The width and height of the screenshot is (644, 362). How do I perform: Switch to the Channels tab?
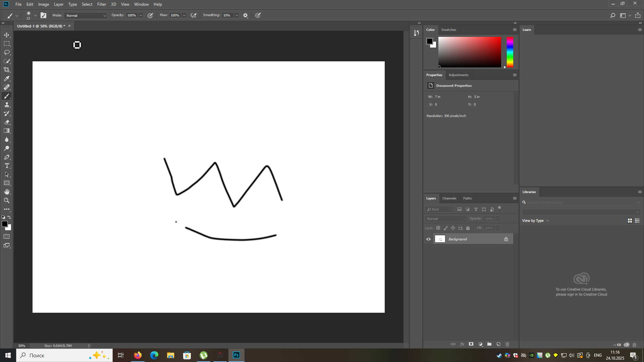(x=449, y=198)
